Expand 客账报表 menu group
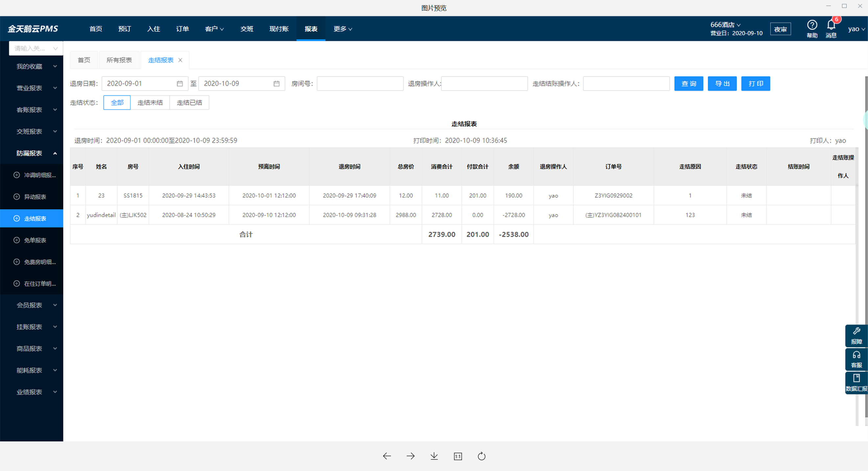 pos(32,110)
